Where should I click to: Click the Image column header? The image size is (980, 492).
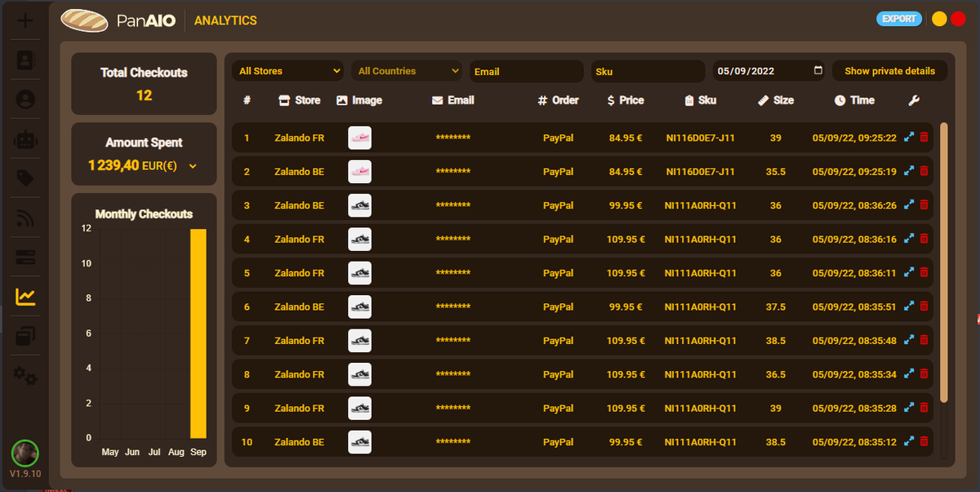pos(359,101)
